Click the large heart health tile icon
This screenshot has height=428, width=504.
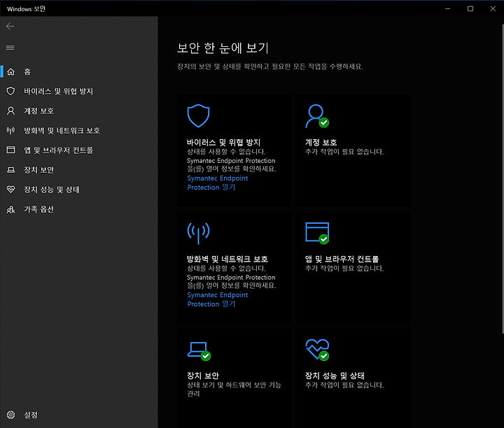[317, 350]
